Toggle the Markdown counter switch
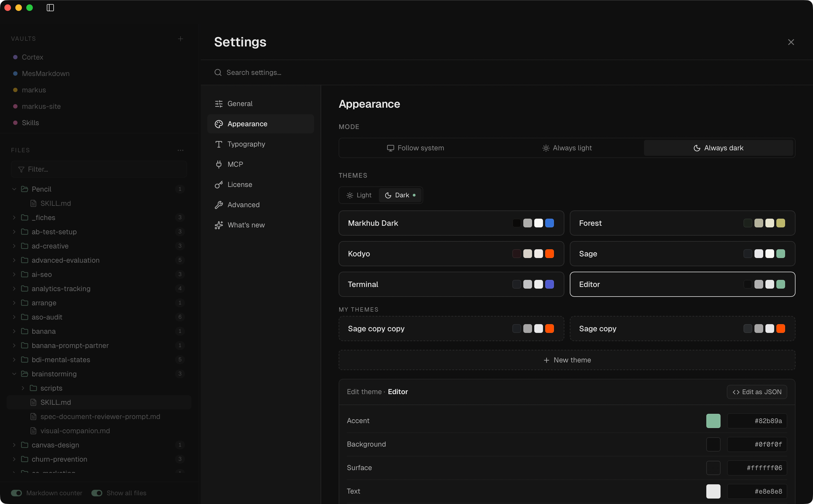 16,493
